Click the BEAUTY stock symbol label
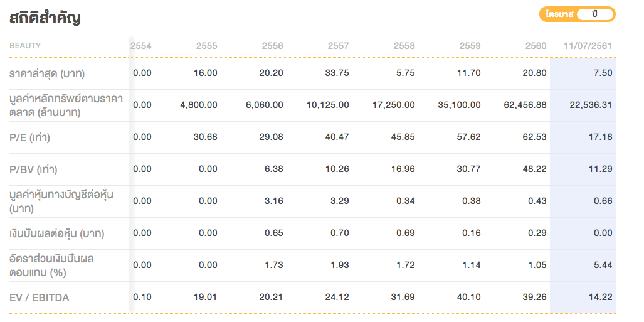This screenshot has width=644, height=322. coord(25,46)
